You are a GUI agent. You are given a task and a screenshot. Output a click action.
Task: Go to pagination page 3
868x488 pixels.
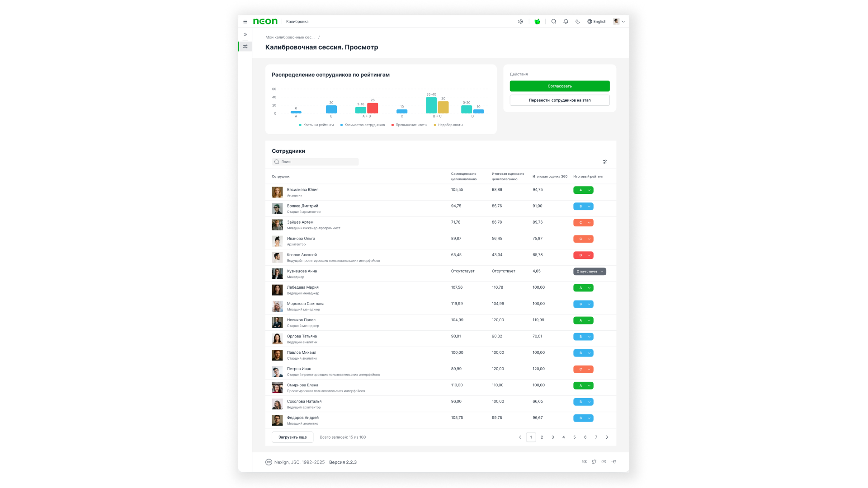(x=552, y=437)
